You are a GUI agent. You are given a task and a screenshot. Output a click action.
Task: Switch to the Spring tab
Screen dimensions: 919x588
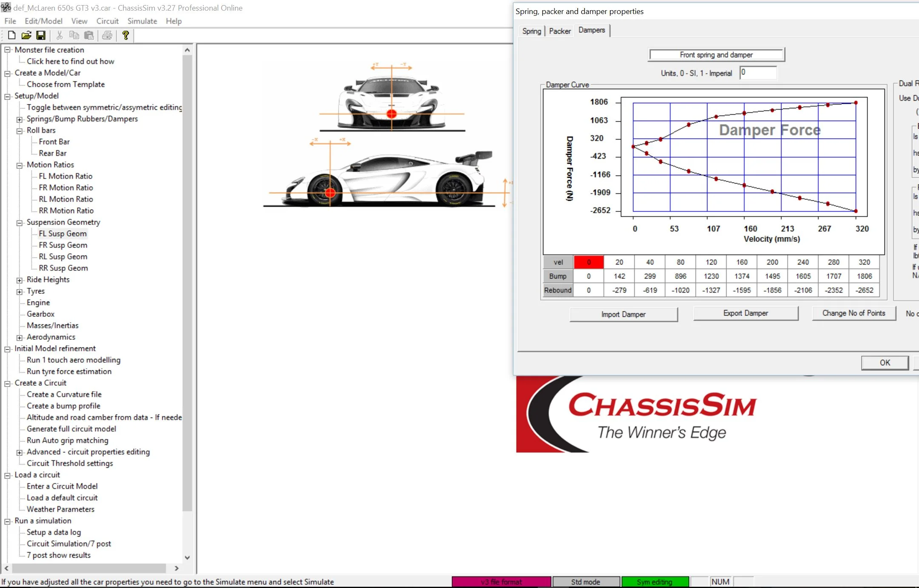pyautogui.click(x=531, y=31)
